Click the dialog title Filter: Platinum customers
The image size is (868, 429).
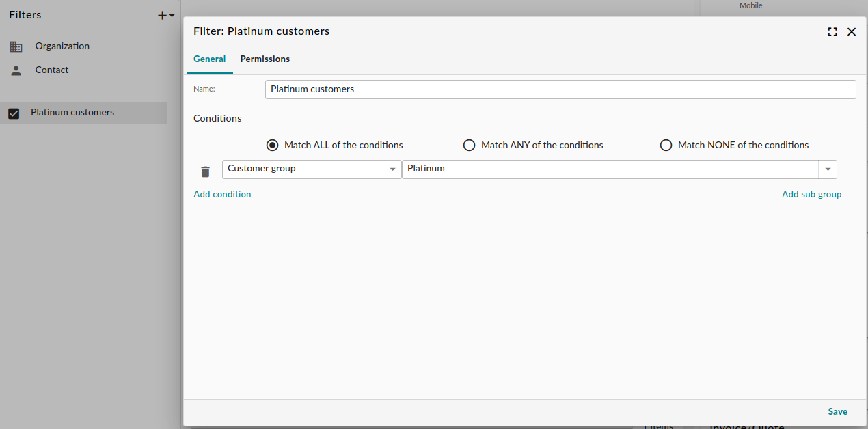261,31
